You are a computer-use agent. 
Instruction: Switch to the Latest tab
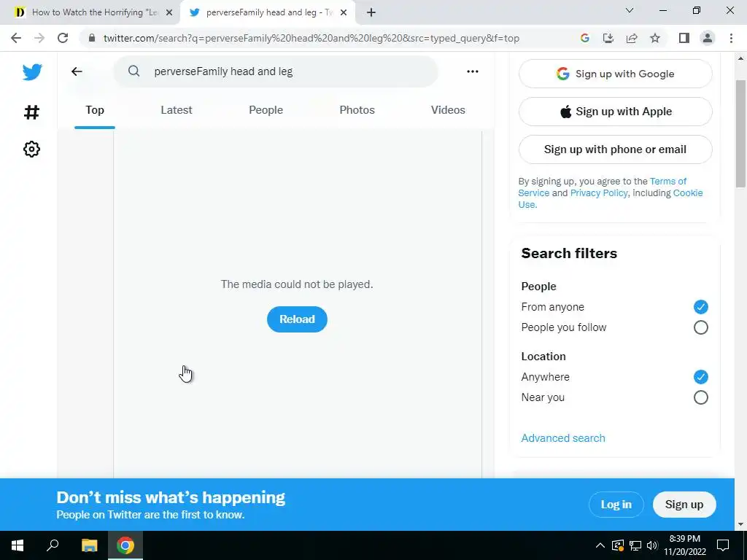177,110
